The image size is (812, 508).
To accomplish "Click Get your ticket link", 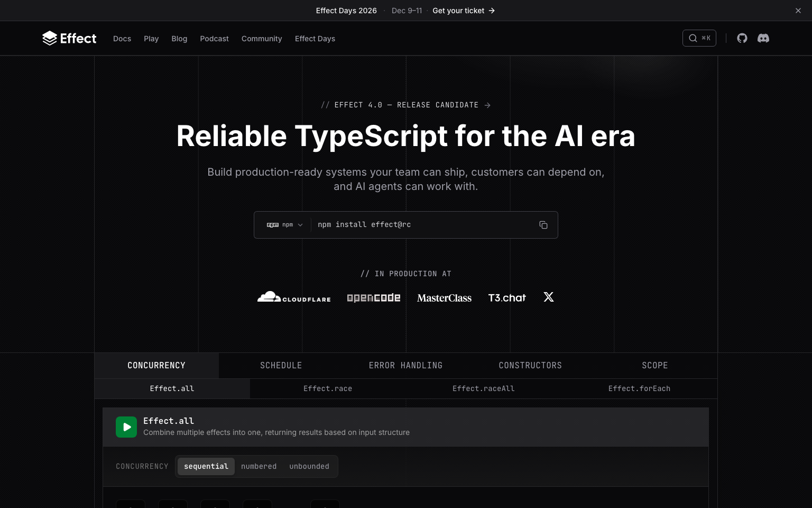I will pos(464,11).
